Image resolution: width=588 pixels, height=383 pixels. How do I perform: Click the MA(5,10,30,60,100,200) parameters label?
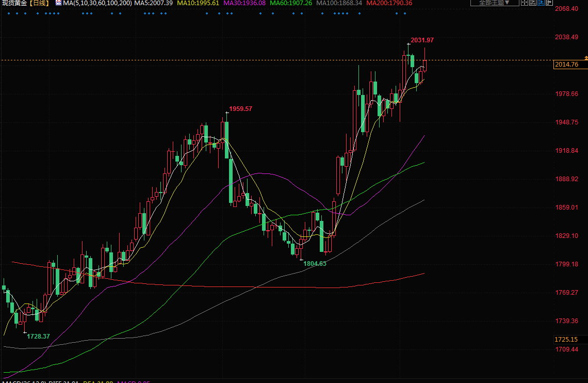97,3
